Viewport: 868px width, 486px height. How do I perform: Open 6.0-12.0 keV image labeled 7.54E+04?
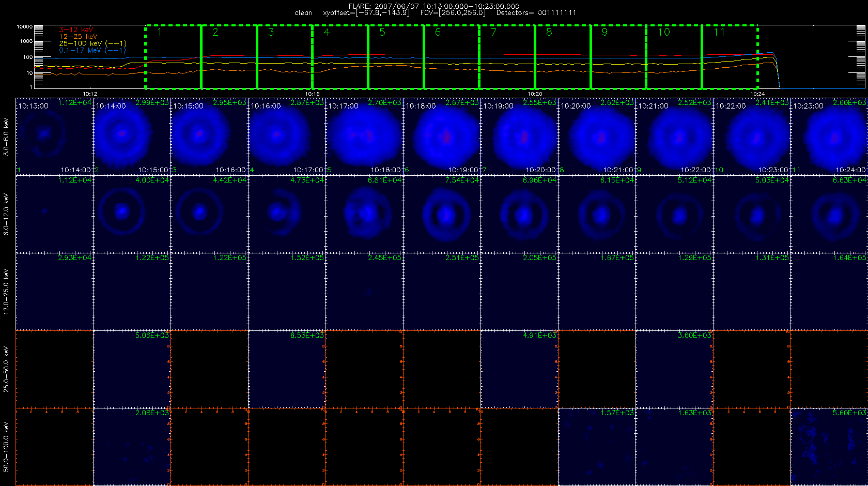[442, 214]
